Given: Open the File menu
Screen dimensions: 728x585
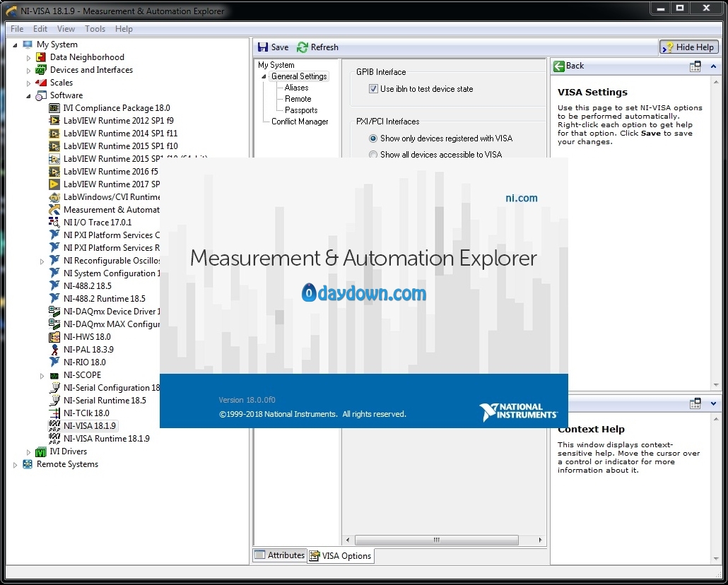Looking at the screenshot, I should pyautogui.click(x=17, y=29).
